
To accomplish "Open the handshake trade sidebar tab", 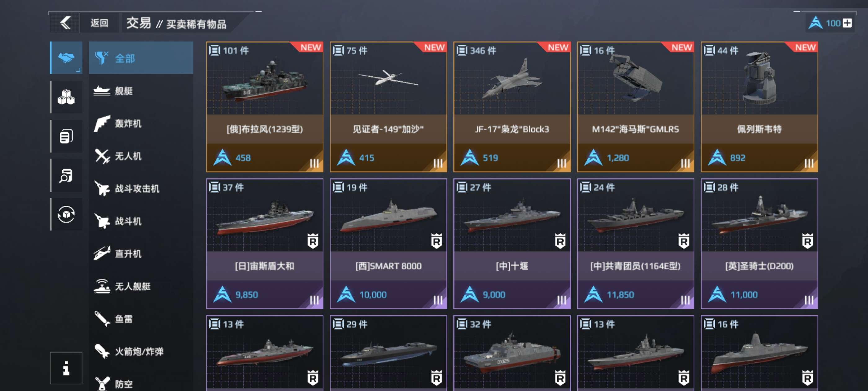I will (x=66, y=58).
